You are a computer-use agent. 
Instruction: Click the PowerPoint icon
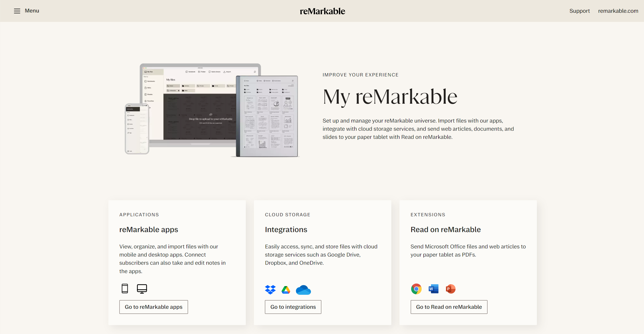click(x=451, y=289)
